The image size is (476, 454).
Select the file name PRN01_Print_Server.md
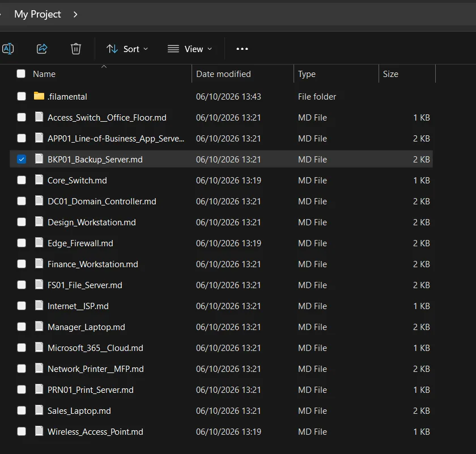coord(91,389)
